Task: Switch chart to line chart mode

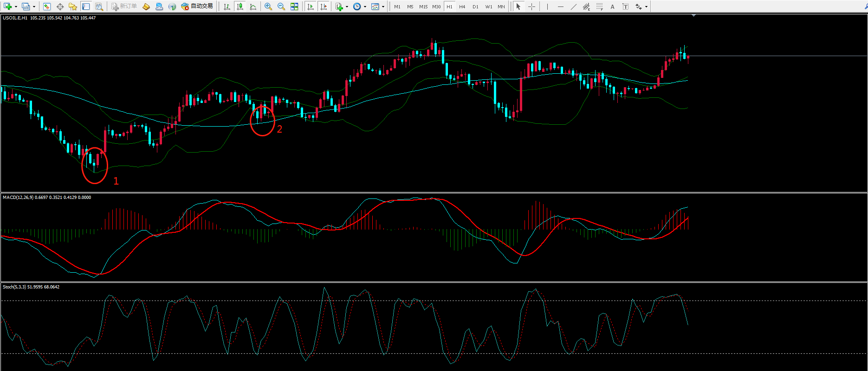Action: tap(253, 6)
